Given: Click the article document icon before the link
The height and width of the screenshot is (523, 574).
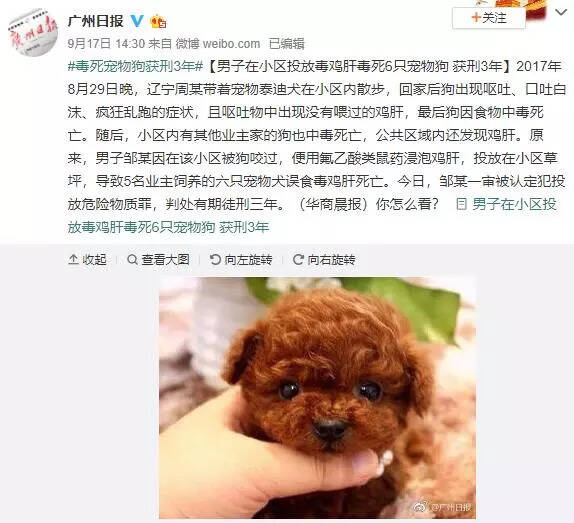Looking at the screenshot, I should point(461,204).
